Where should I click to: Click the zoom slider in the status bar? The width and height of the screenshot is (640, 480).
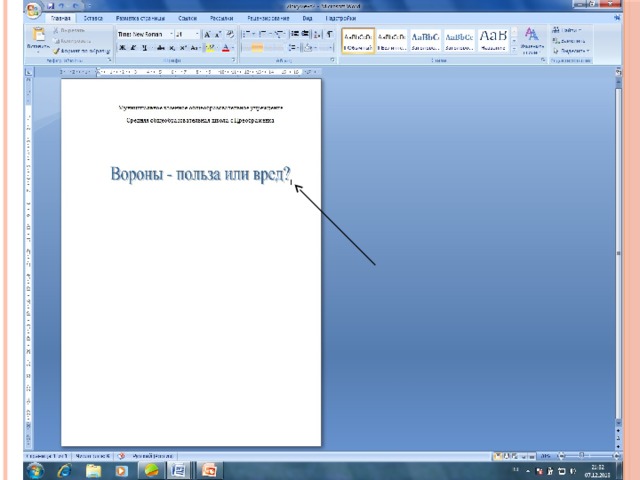[x=589, y=456]
